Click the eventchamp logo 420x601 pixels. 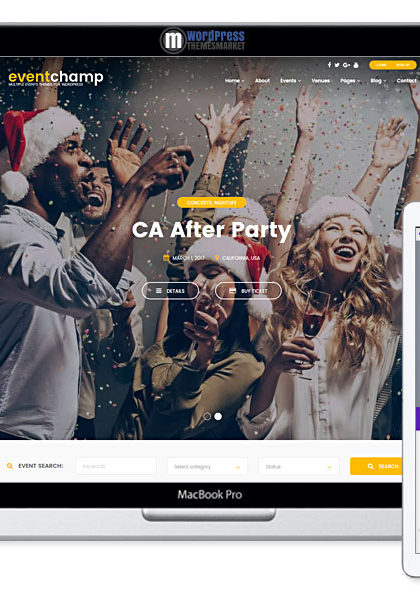[x=56, y=78]
